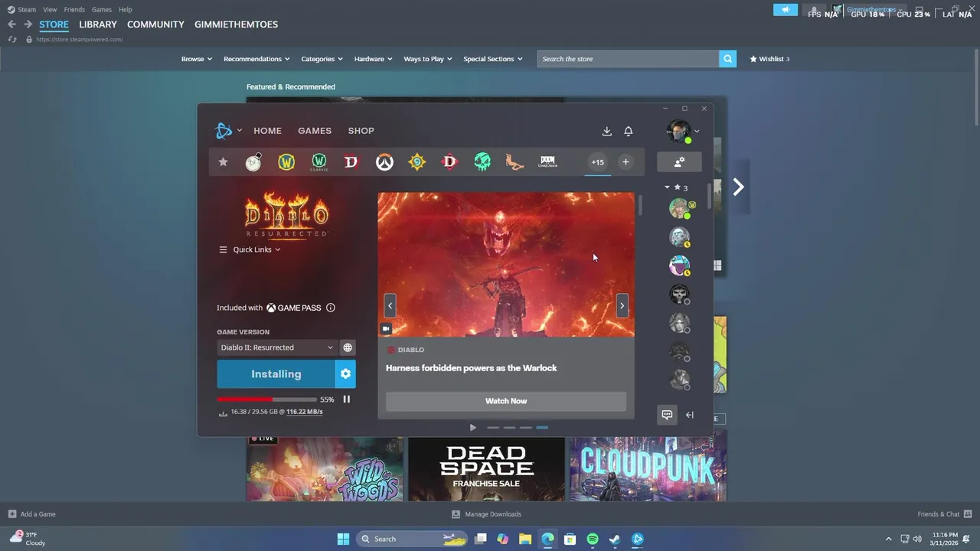Open the Battle.net downloads icon
Viewport: 980px width, 551px height.
pyautogui.click(x=606, y=131)
